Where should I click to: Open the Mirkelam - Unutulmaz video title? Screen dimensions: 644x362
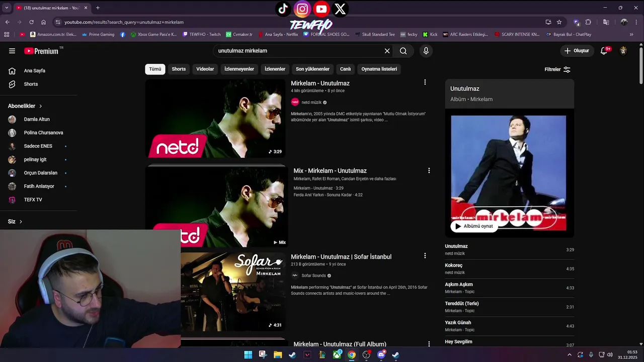[x=320, y=83]
